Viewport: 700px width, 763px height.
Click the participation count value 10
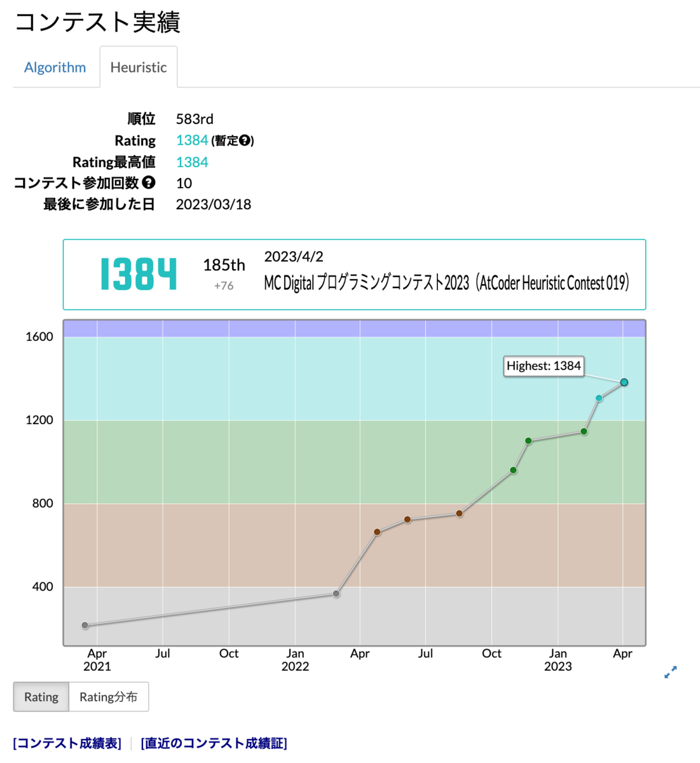(x=184, y=183)
